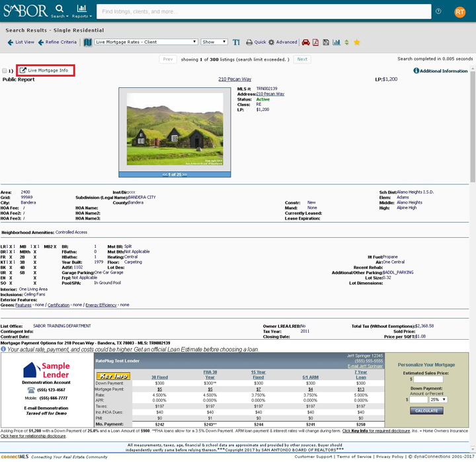Export listing as PDF document

click(x=316, y=42)
